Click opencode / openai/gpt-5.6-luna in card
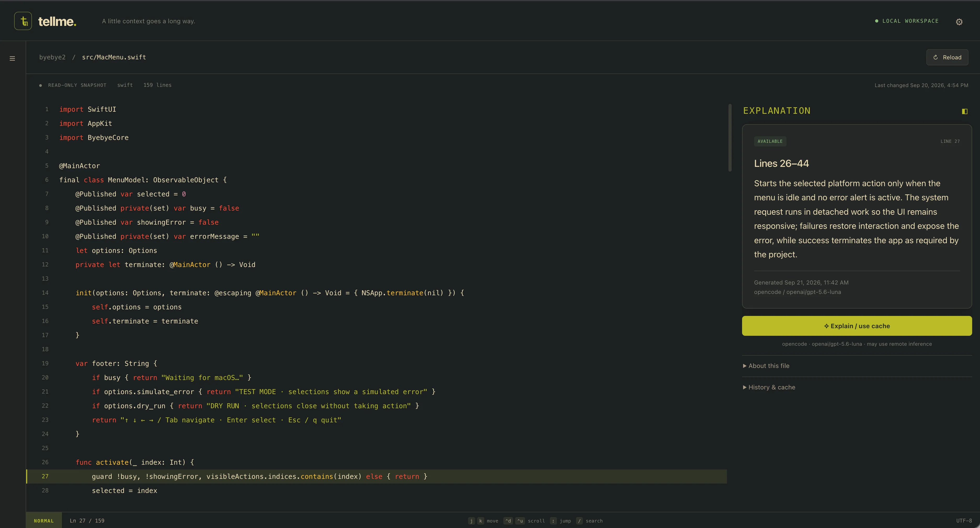 click(x=797, y=292)
